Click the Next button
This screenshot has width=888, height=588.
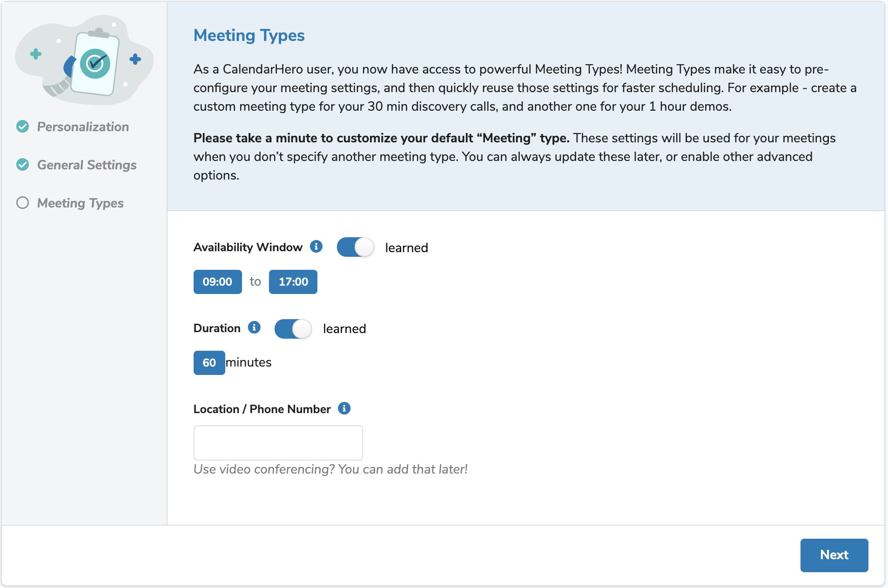click(x=834, y=555)
